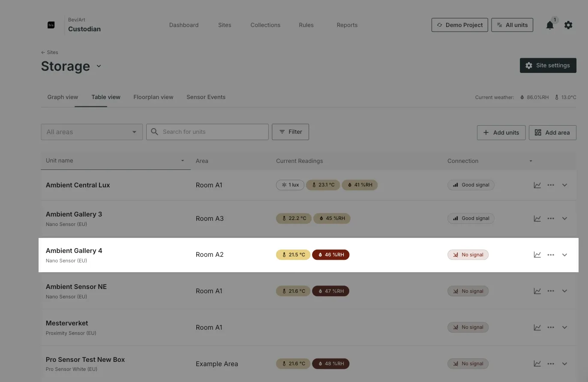This screenshot has width=588, height=382.
Task: Open more options for Ambient Gallery 3
Action: [551, 219]
